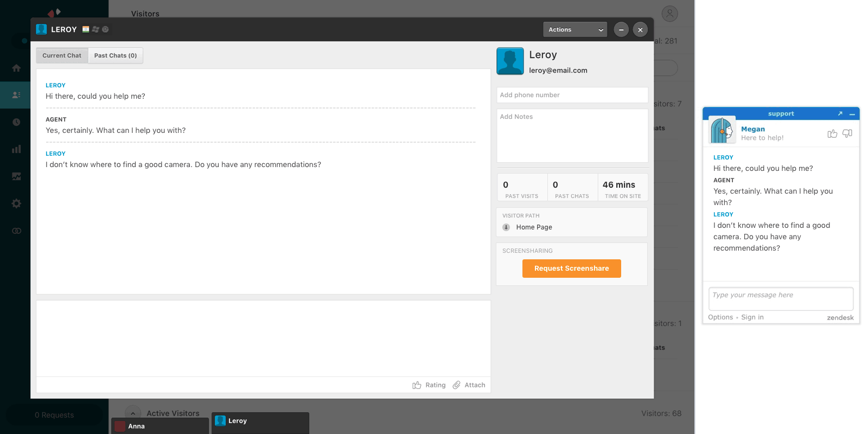Select the Current Chat tab

pyautogui.click(x=62, y=55)
